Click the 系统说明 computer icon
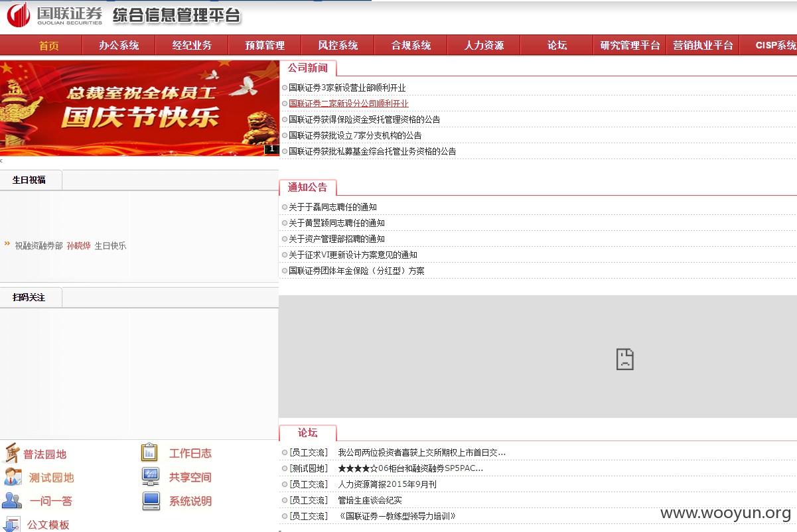 click(151, 501)
